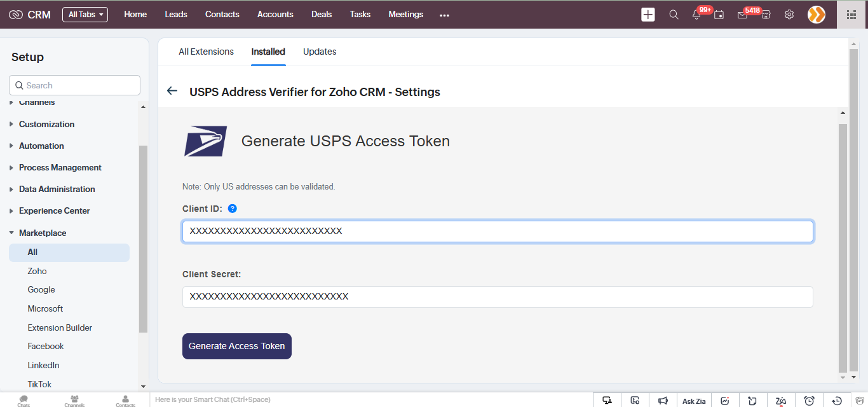The width and height of the screenshot is (868, 407).
Task: Click the Ask Zia button
Action: click(694, 401)
